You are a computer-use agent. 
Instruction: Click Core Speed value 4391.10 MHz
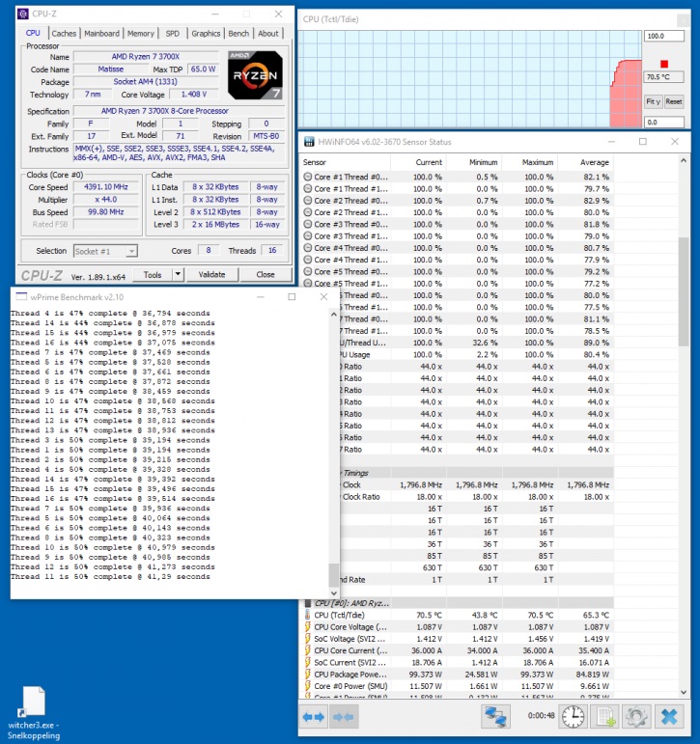106,187
